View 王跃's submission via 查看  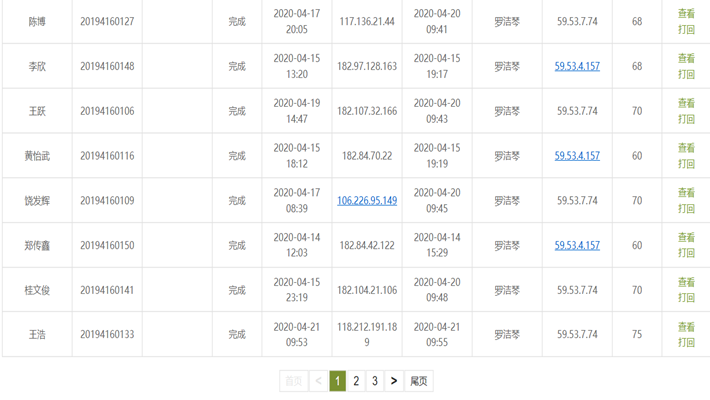coord(686,103)
